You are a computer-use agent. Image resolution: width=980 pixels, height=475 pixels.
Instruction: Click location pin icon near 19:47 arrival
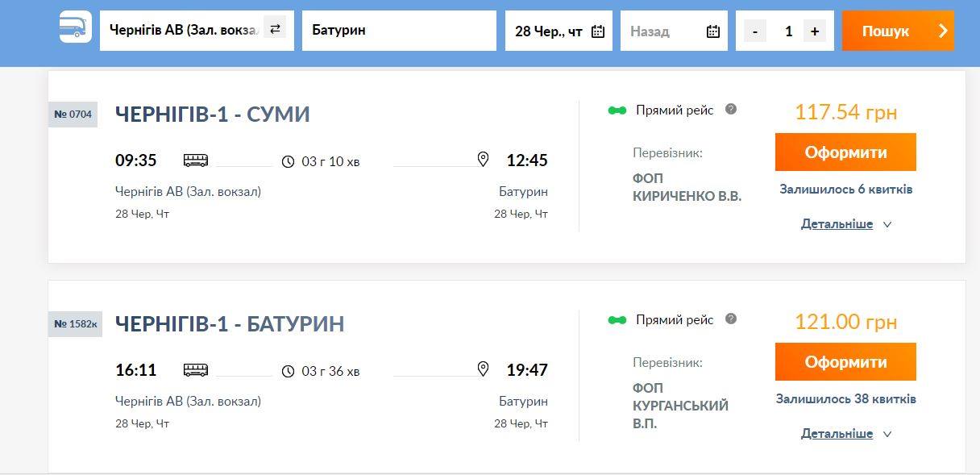483,369
